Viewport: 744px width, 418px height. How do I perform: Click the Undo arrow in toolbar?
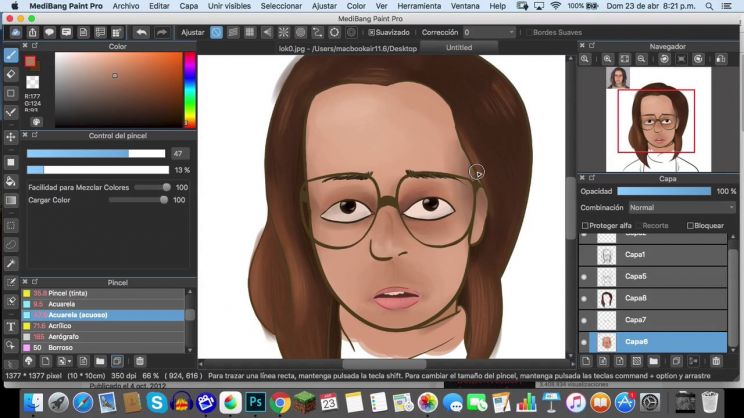141,32
